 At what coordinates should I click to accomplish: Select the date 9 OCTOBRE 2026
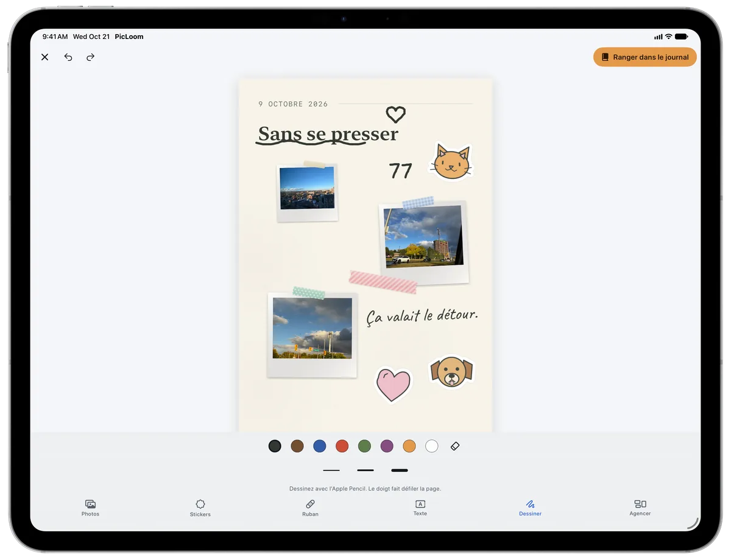click(x=293, y=104)
